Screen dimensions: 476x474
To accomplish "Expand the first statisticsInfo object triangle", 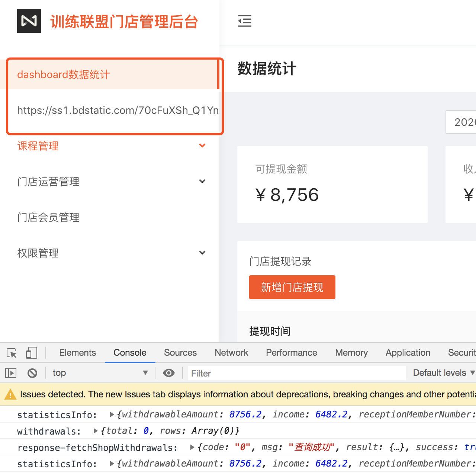I will (112, 414).
